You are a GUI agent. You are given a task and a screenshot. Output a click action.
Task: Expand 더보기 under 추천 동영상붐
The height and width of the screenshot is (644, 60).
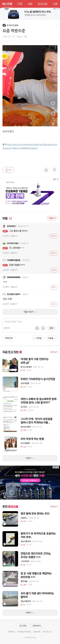tap(30, 612)
